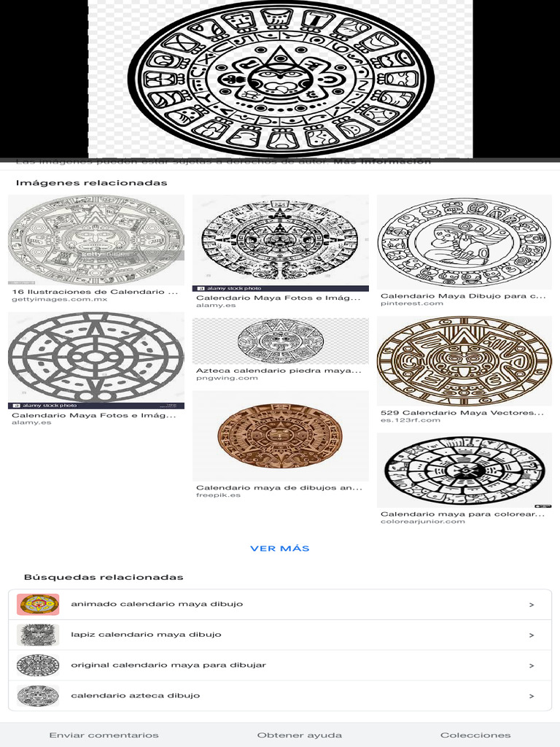Select the main Mayan calendar preview image
The image size is (560, 747).
click(281, 79)
